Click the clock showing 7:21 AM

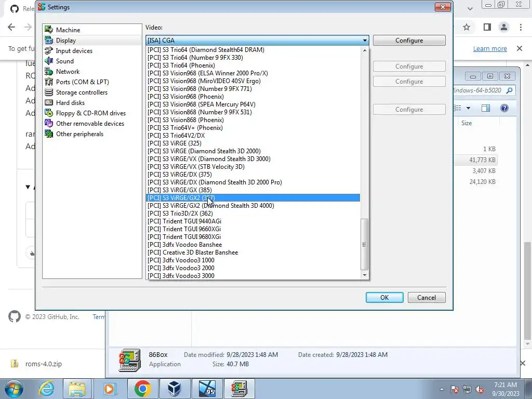[x=506, y=385]
